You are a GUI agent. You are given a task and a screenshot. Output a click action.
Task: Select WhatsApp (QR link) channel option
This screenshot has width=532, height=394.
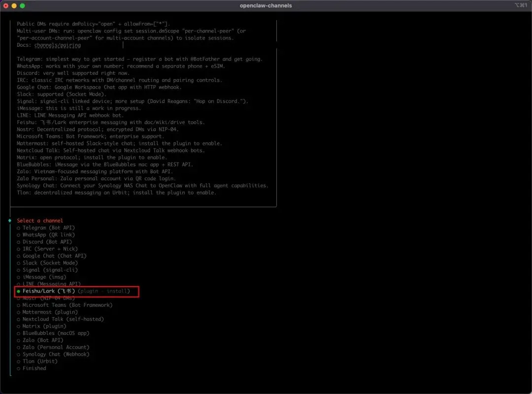coord(46,235)
